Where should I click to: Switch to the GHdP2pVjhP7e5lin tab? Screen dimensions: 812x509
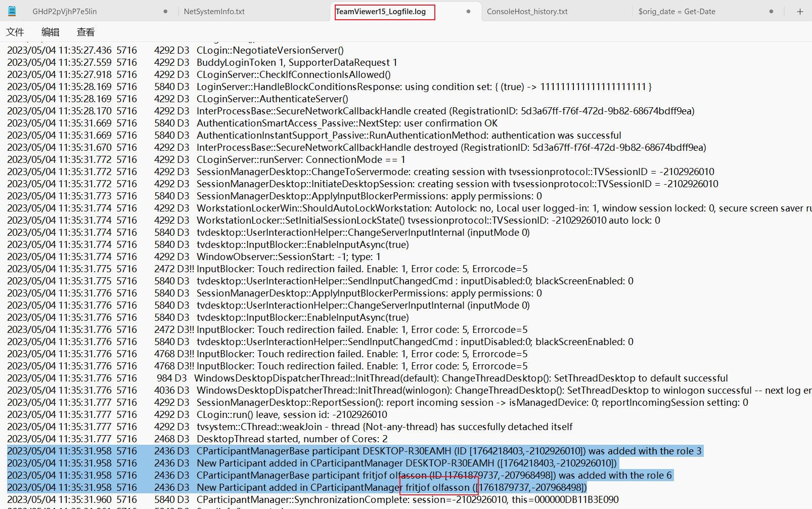pyautogui.click(x=65, y=12)
